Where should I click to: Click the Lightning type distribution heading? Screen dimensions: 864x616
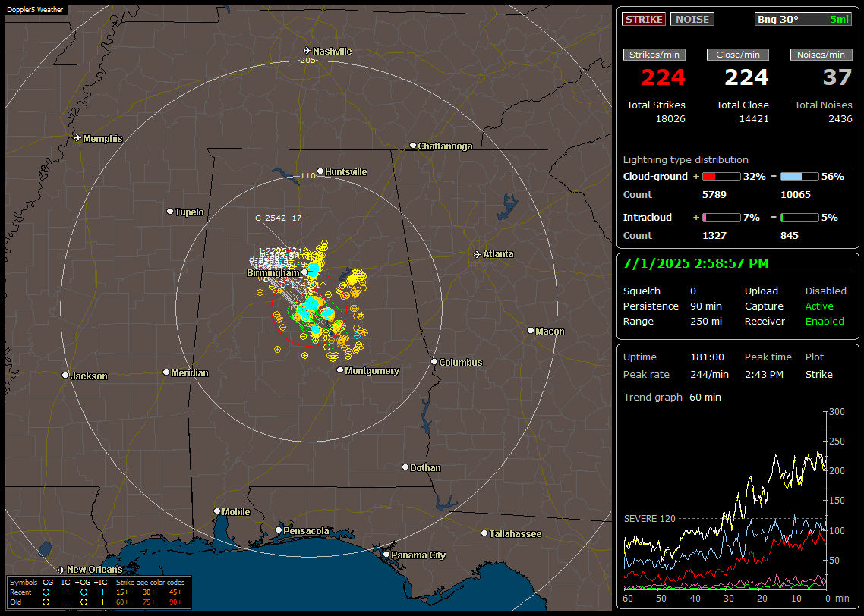coord(686,159)
